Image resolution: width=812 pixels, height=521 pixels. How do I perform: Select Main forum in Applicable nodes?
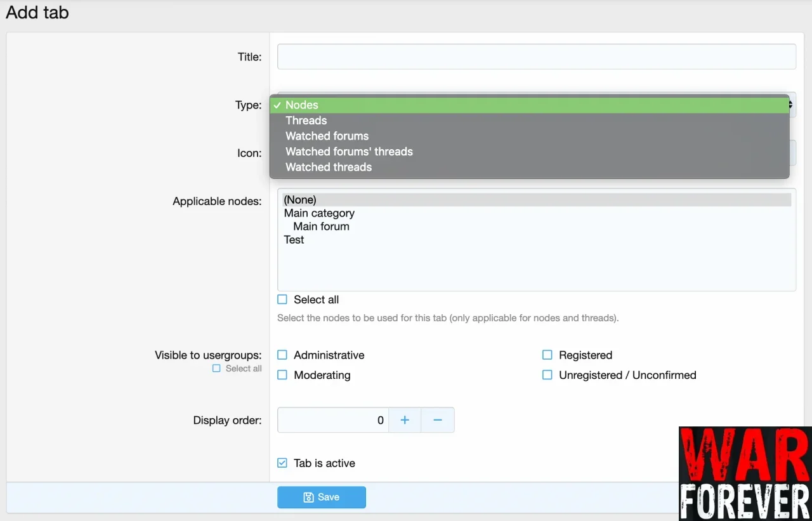[537, 227]
